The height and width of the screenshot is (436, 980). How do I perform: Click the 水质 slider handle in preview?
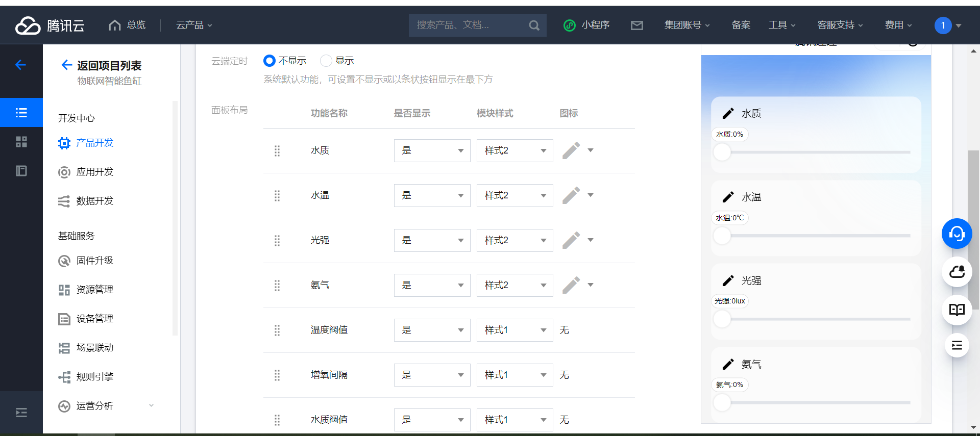pos(722,152)
